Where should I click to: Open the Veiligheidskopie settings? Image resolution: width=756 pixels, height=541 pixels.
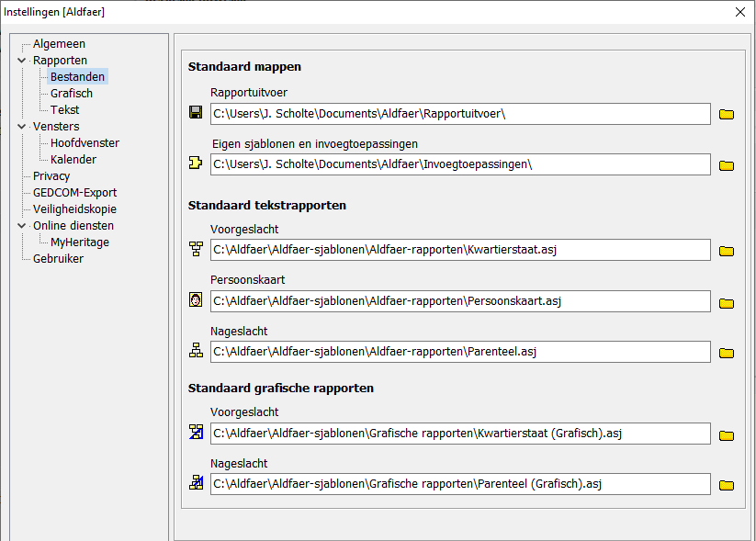74,209
